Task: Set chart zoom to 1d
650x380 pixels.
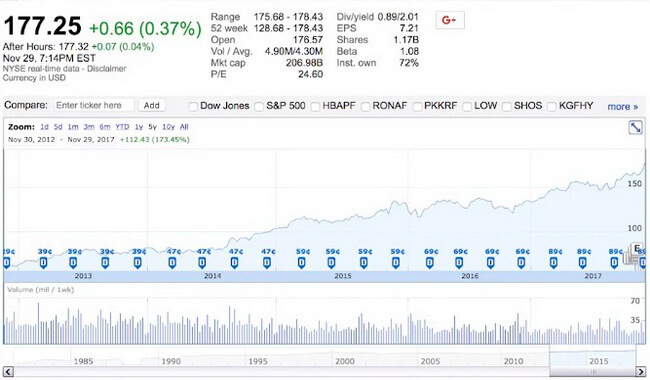Action: pyautogui.click(x=44, y=127)
